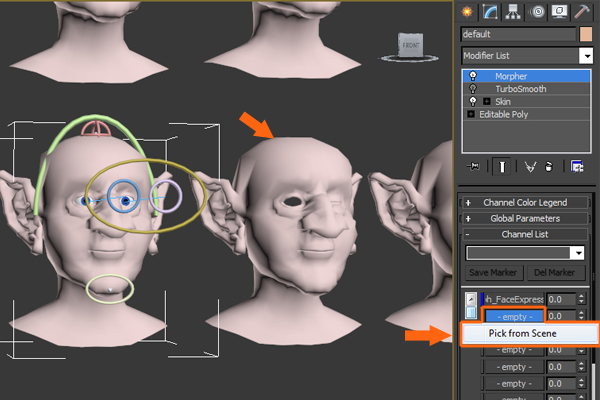
Task: Select the TurboSmooth modifier in stack
Action: pos(527,89)
